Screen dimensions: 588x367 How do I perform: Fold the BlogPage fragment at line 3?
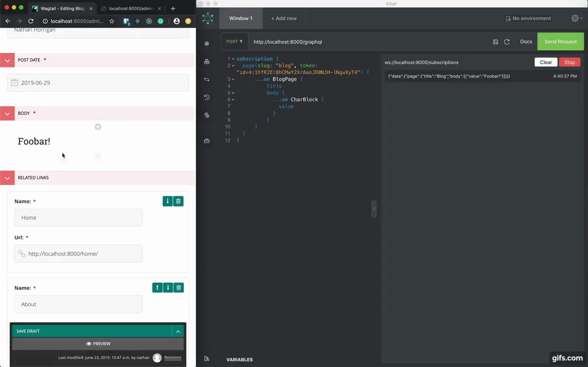tap(233, 79)
